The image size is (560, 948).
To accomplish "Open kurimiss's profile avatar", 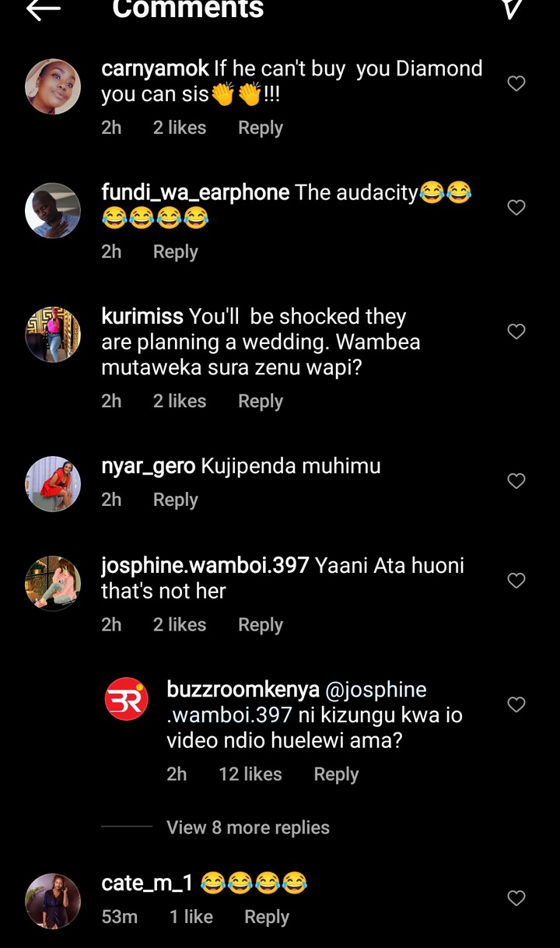I will [x=53, y=335].
